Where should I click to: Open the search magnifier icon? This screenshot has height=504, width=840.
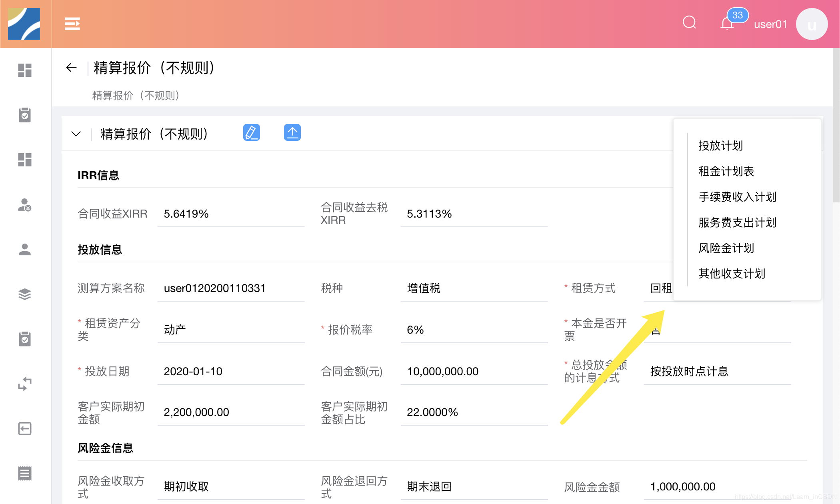pos(689,23)
